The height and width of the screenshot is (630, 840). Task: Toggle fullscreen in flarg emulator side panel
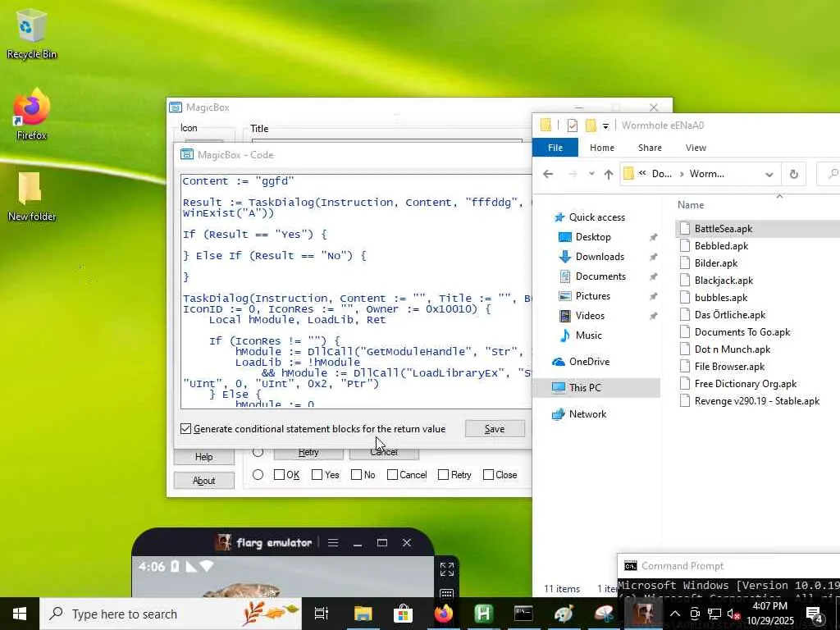(447, 569)
